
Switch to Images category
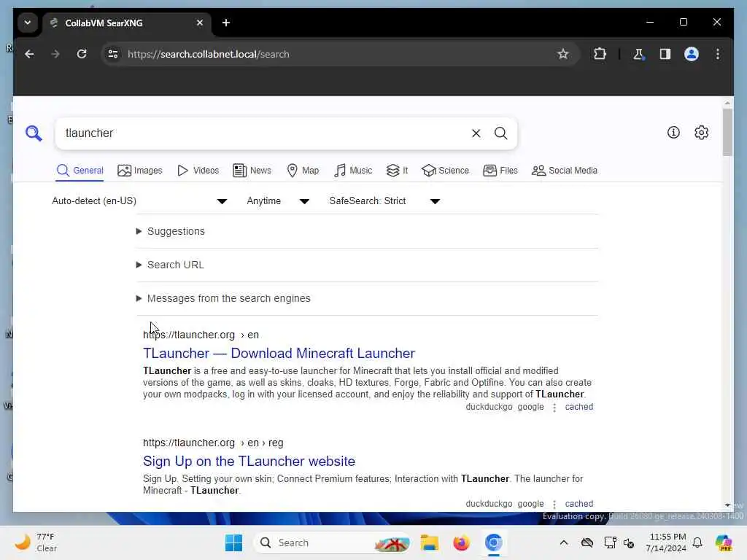pos(140,171)
